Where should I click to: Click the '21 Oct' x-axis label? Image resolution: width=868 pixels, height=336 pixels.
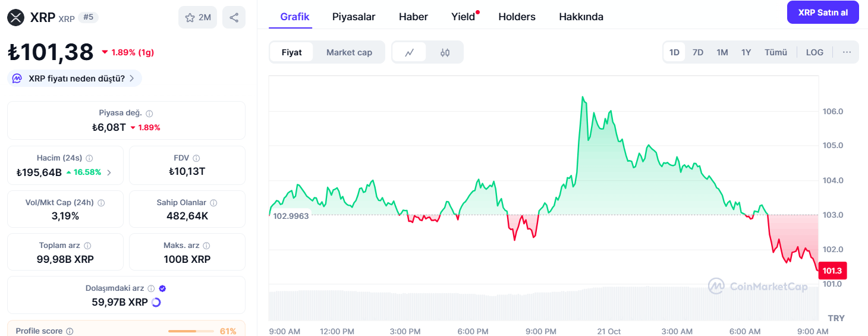click(x=609, y=331)
